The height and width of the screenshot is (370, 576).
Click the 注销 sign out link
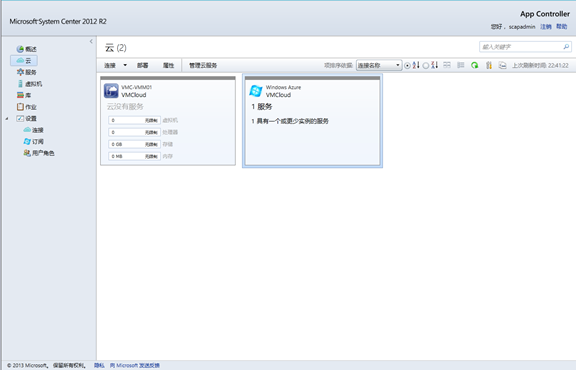(x=546, y=26)
